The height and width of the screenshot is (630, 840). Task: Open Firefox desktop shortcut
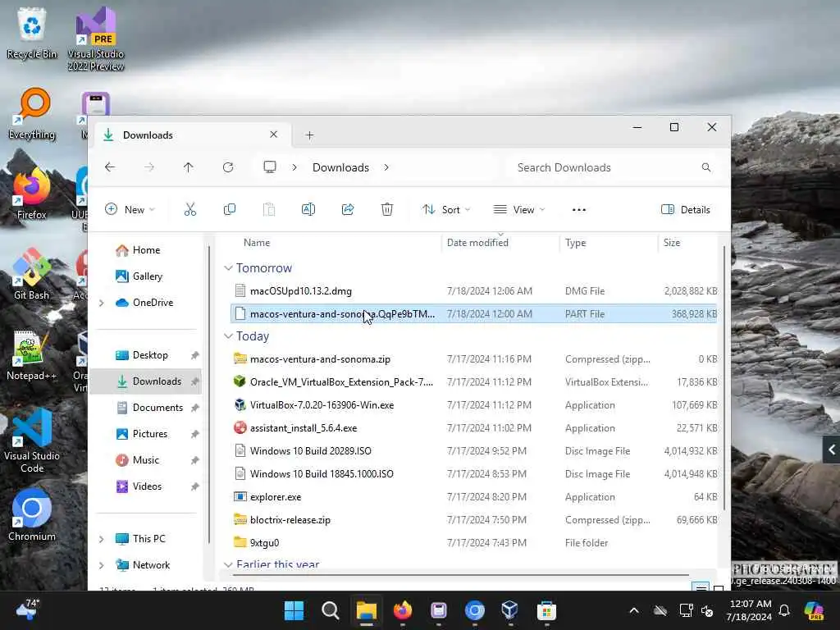[32, 194]
